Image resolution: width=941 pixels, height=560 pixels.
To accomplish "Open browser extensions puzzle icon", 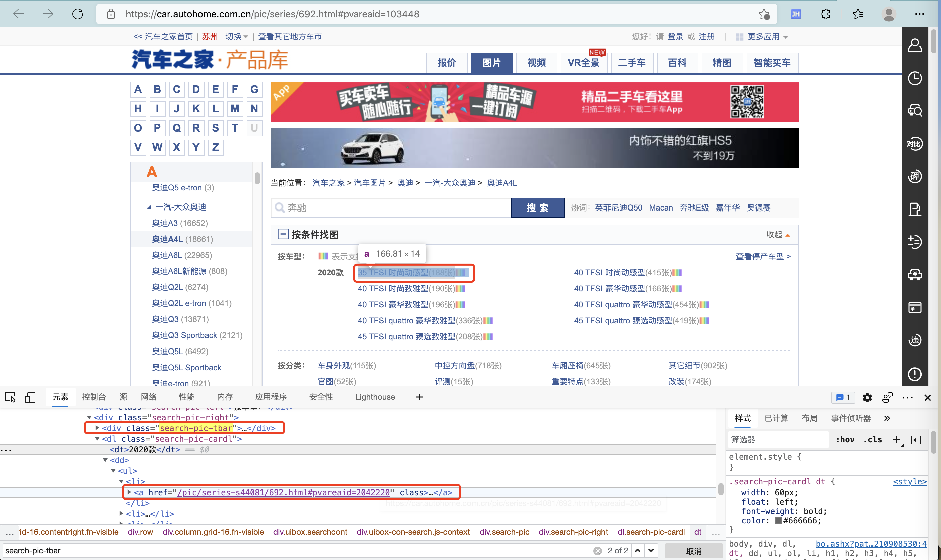I will (825, 14).
